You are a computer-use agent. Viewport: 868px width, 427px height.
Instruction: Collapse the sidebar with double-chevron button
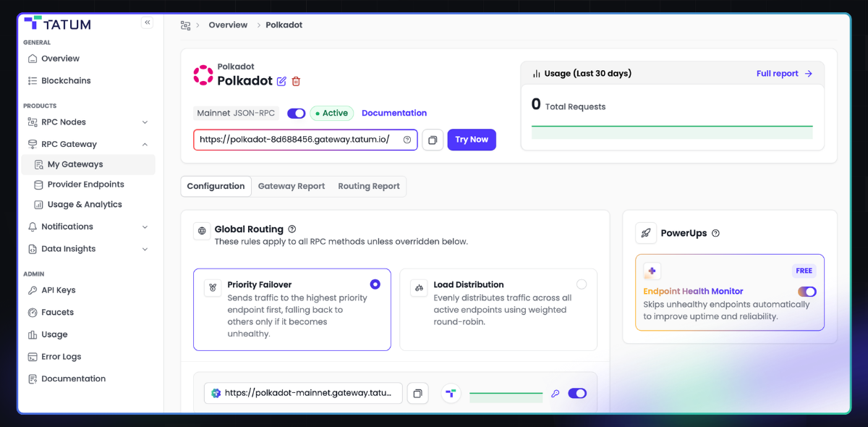click(x=148, y=22)
